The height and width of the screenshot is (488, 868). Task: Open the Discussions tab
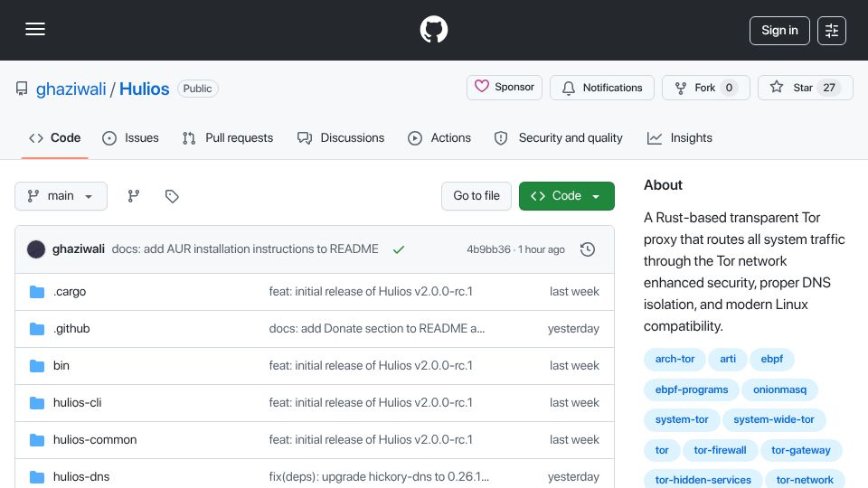click(x=341, y=137)
